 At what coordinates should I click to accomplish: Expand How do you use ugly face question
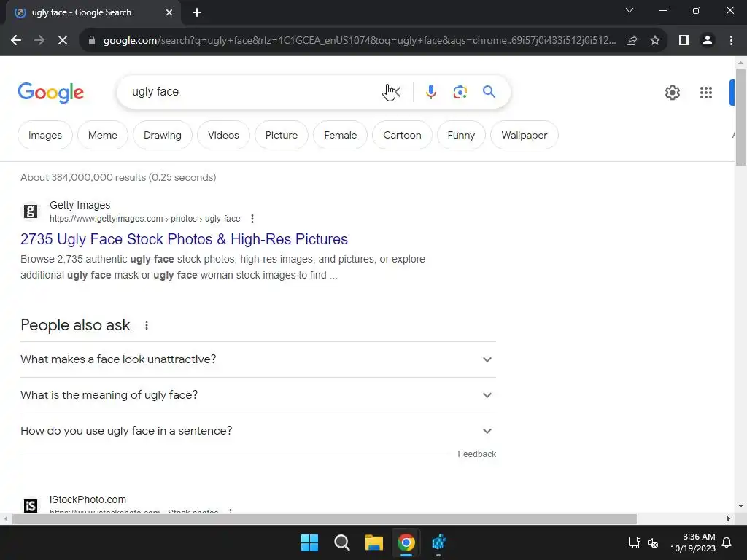[258, 431]
